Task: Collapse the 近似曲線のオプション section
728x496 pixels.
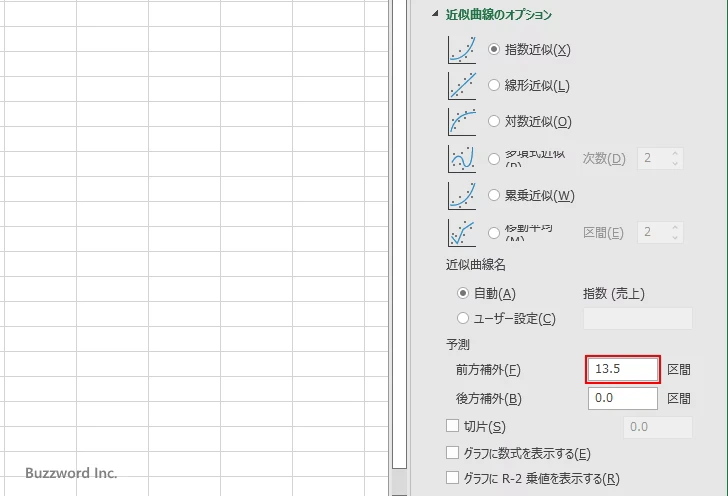Action: 435,14
